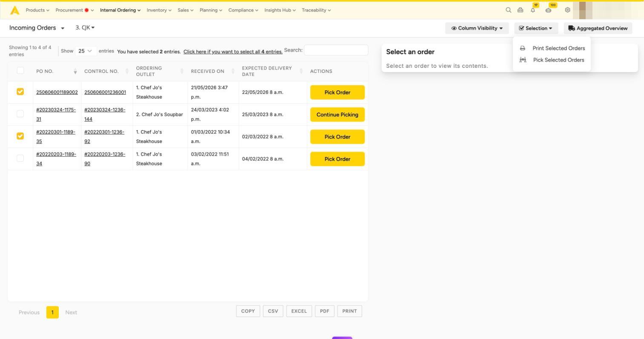Expand the Products menu
The width and height of the screenshot is (644, 339).
click(37, 10)
